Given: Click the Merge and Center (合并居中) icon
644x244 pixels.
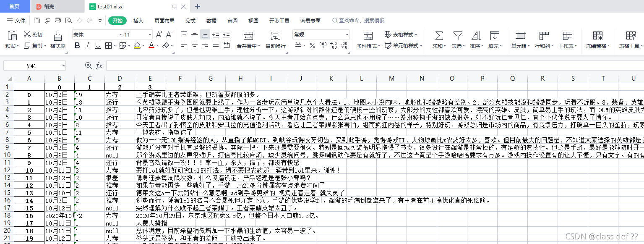Looking at the screenshot, I should click(248, 36).
